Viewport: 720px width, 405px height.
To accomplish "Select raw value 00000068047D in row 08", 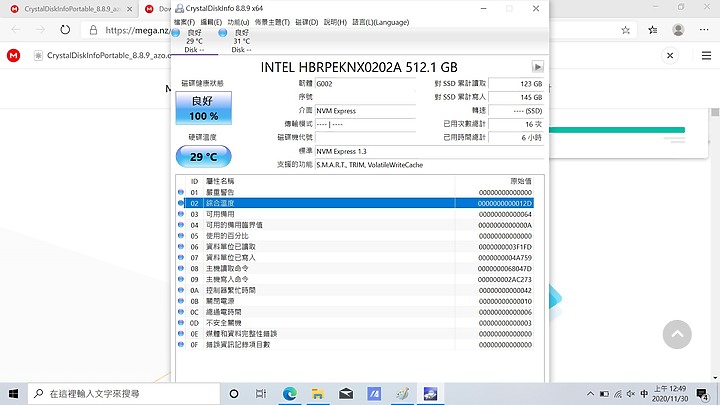I will tap(505, 268).
